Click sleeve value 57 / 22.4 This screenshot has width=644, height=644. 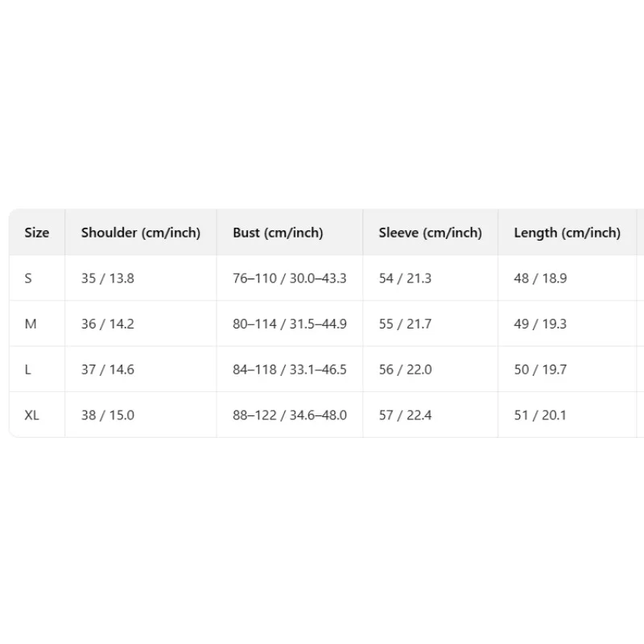click(405, 415)
